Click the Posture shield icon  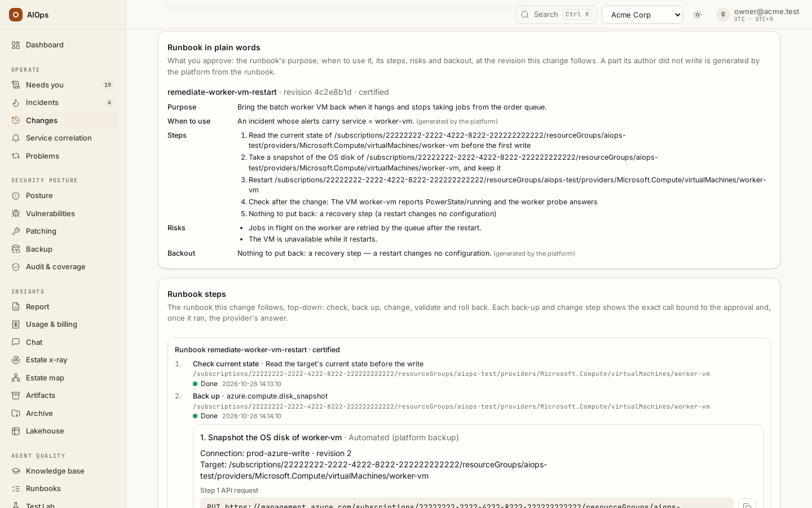coord(16,196)
